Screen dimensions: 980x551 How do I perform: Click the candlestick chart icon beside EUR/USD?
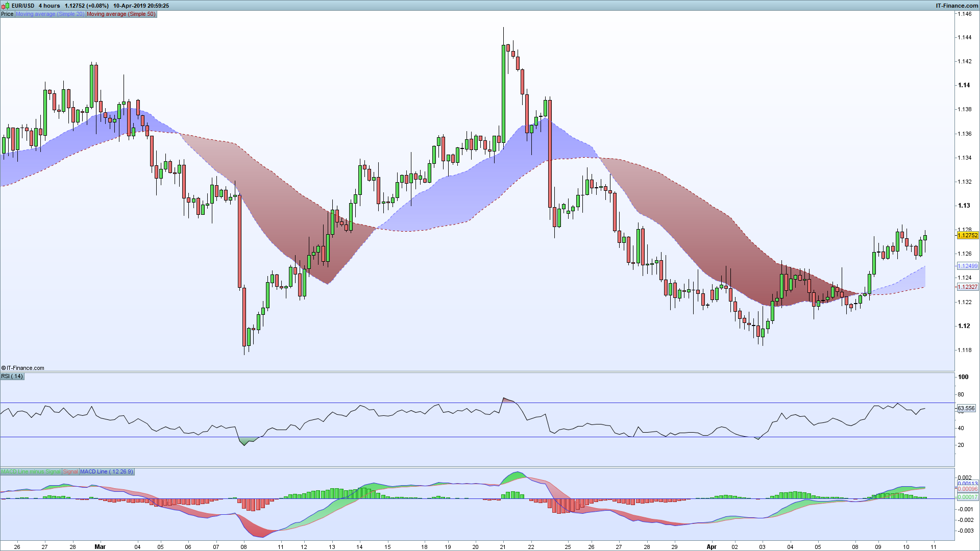pyautogui.click(x=6, y=6)
